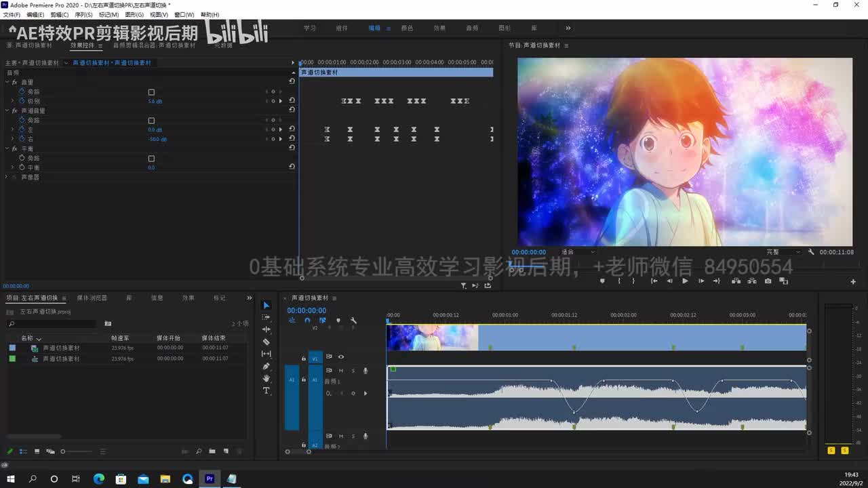This screenshot has width=868, height=488.
Task: Open timeline display settings wrench
Action: [353, 321]
